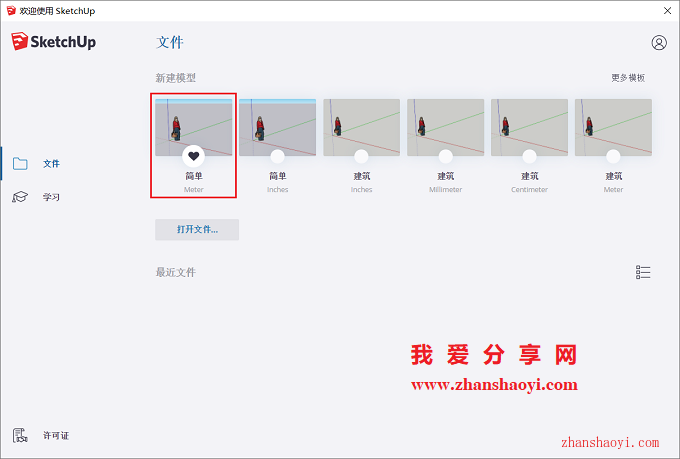Switch recent files to list view icon

click(643, 272)
